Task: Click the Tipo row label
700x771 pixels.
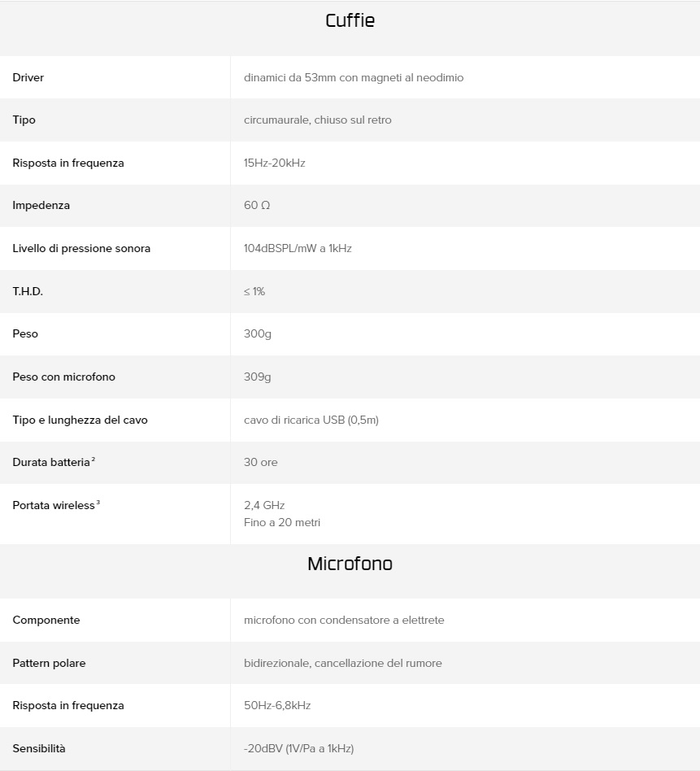Action: tap(24, 120)
